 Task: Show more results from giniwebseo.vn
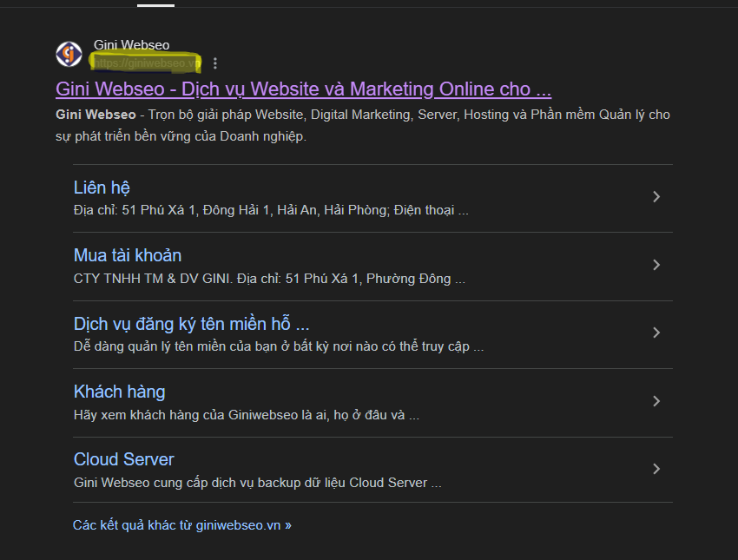coord(181,525)
